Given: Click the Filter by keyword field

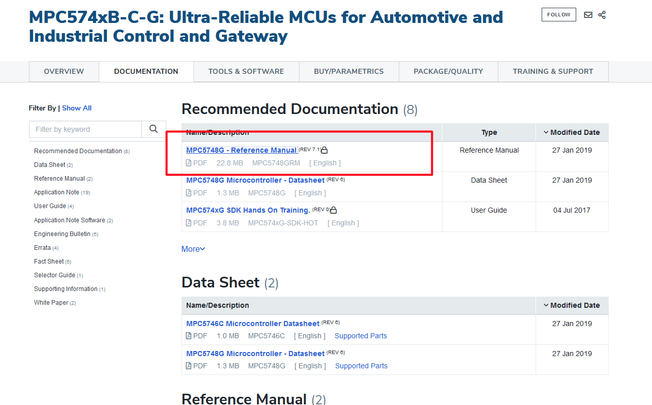Looking at the screenshot, I should [86, 129].
